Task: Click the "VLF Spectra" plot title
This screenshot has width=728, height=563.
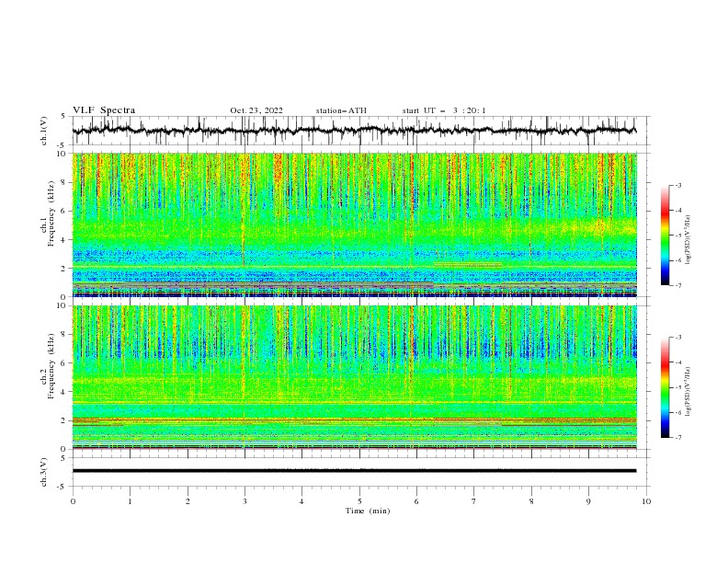Action: coord(104,110)
